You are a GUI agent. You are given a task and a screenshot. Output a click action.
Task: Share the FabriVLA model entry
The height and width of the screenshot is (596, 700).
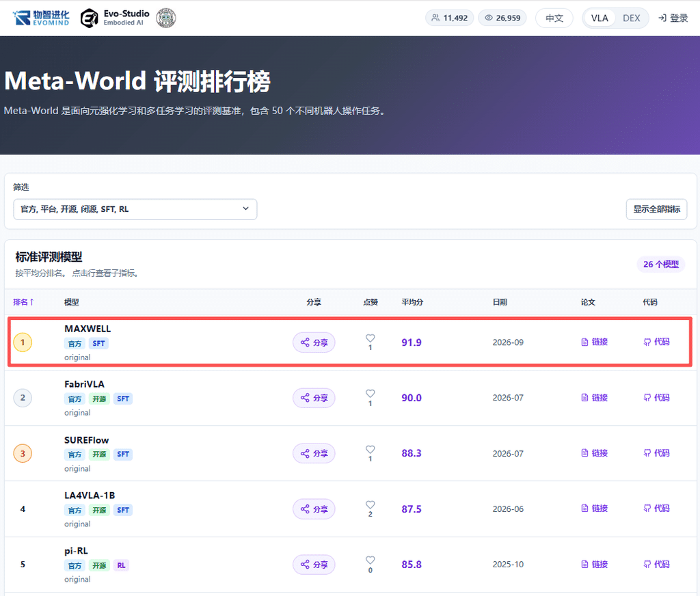coord(314,398)
